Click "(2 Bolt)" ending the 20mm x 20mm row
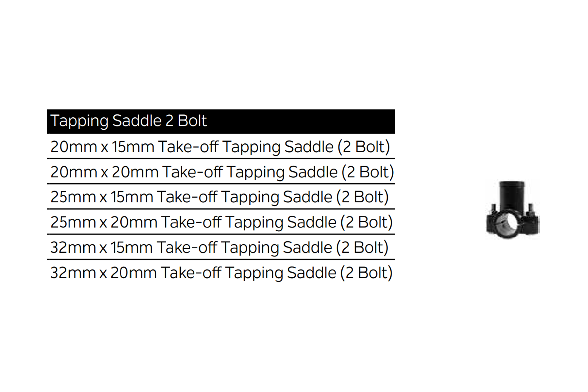Image resolution: width=588 pixels, height=392 pixels. click(368, 172)
